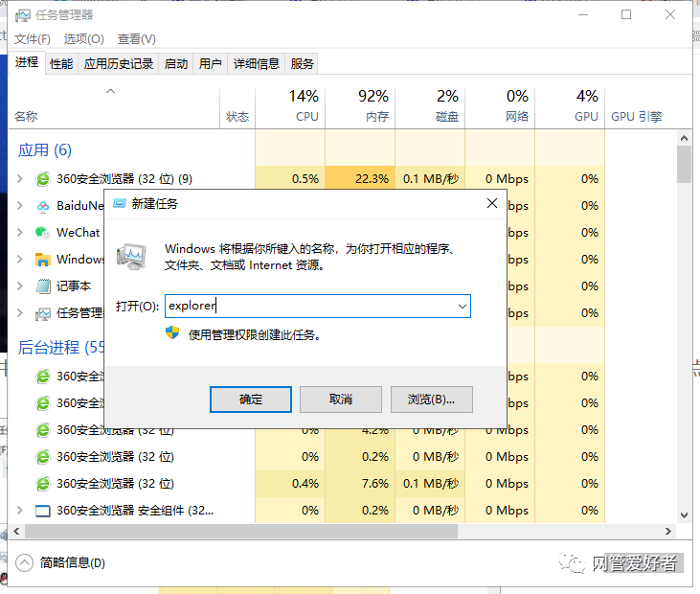Image resolution: width=700 pixels, height=594 pixels.
Task: Click the horizontal scrollbar left arrow
Action: tap(17, 531)
